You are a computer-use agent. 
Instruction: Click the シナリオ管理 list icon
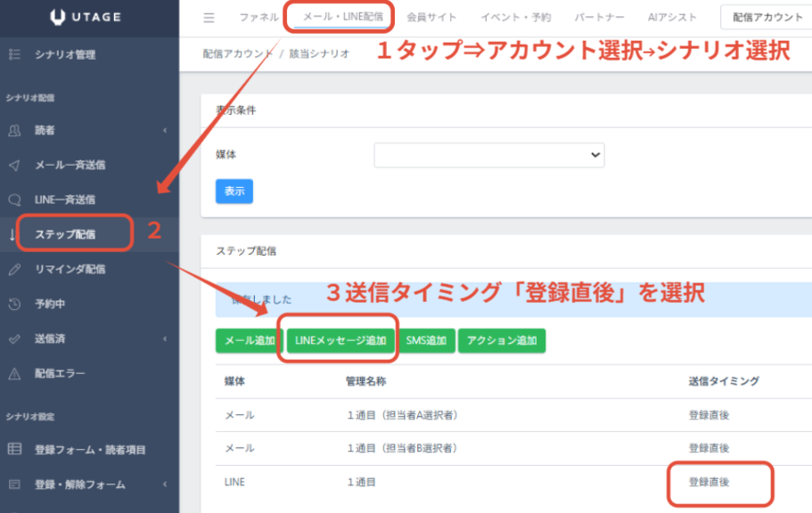14,54
